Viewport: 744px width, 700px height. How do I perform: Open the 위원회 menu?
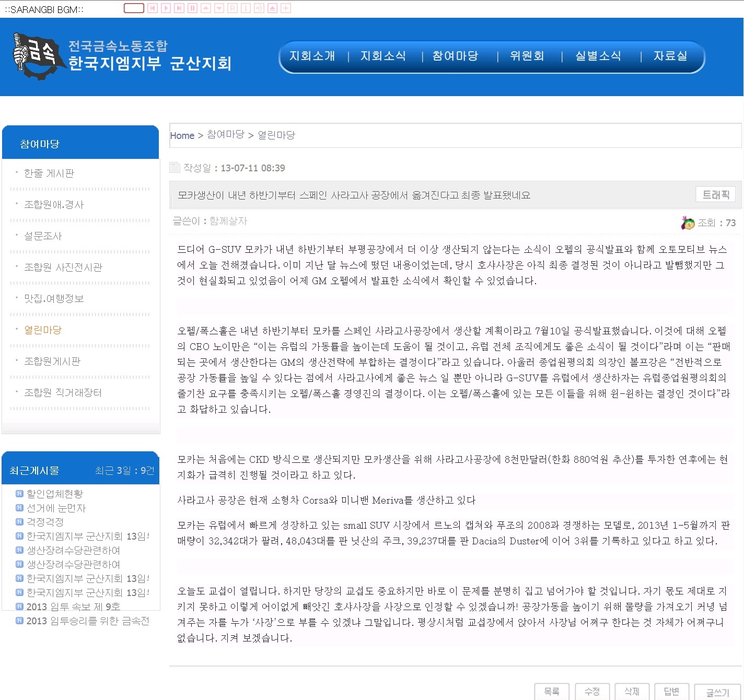pyautogui.click(x=527, y=56)
